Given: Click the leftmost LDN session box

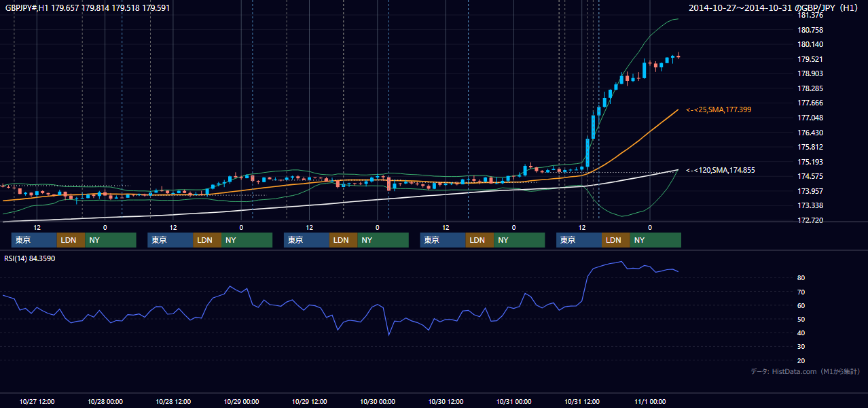Looking at the screenshot, I should (71, 240).
